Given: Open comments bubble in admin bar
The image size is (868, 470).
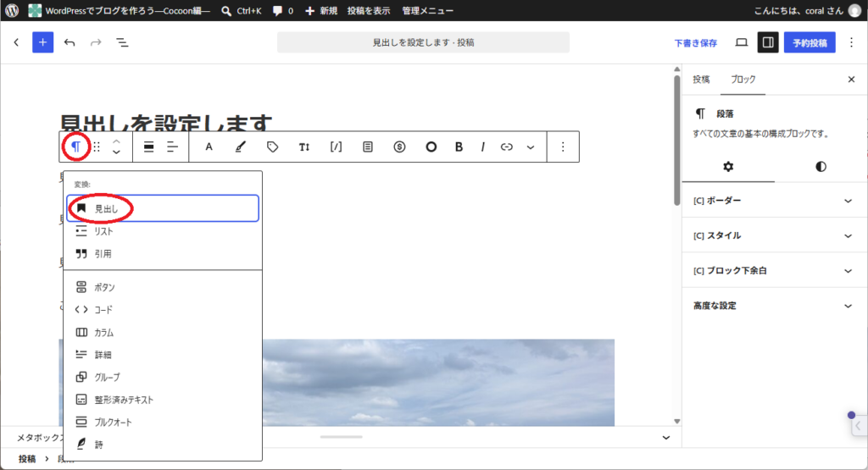Looking at the screenshot, I should (x=283, y=10).
